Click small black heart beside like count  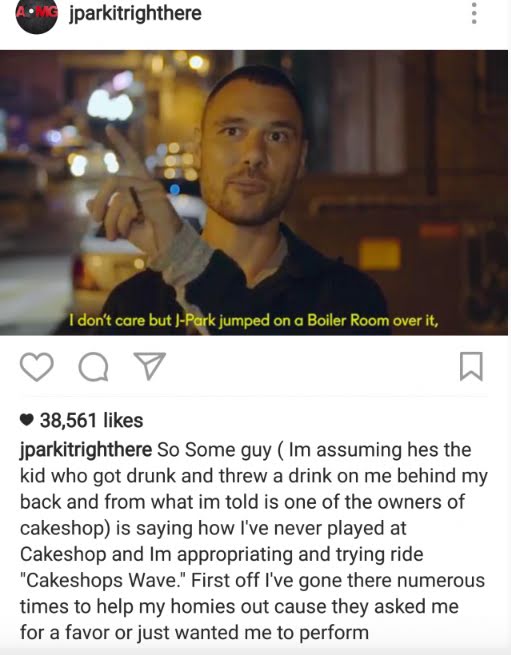[x=27, y=420]
